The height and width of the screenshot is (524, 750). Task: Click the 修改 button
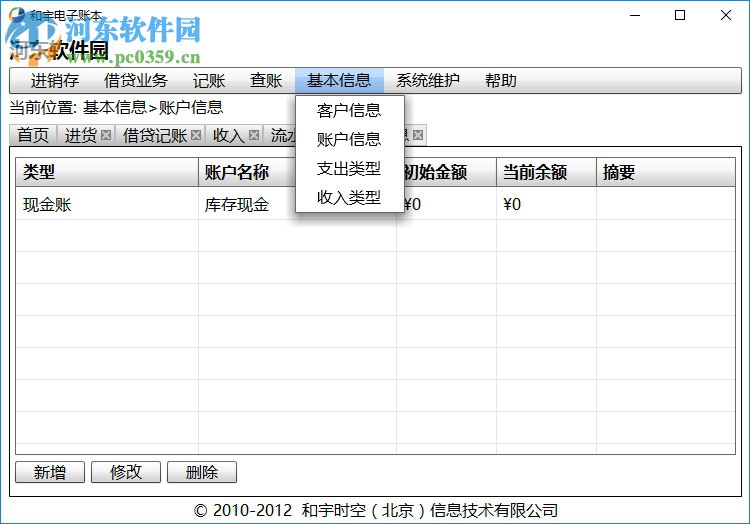coord(126,472)
